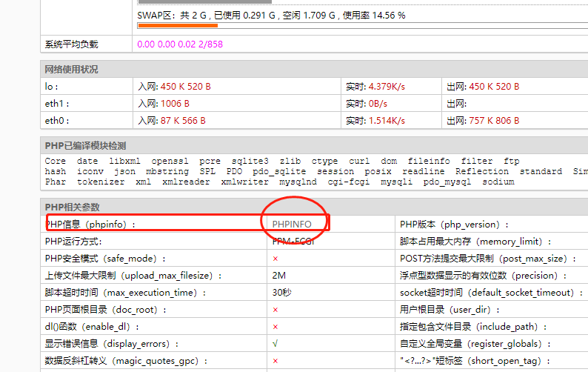Click eth1 inbound value 1006 B
The height and width of the screenshot is (372, 588).
click(175, 104)
